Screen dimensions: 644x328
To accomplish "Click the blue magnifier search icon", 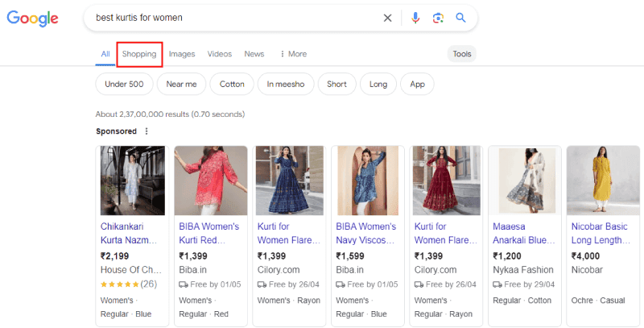I will coord(460,18).
